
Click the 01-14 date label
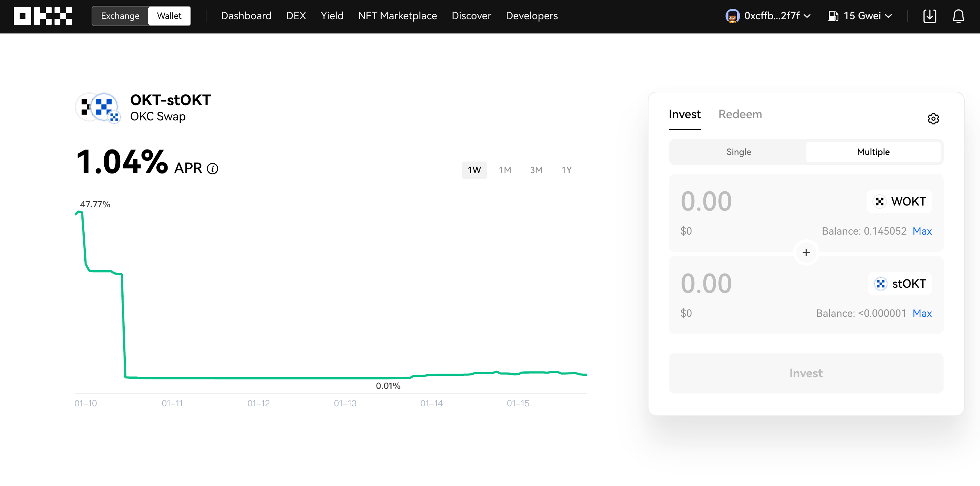click(431, 403)
